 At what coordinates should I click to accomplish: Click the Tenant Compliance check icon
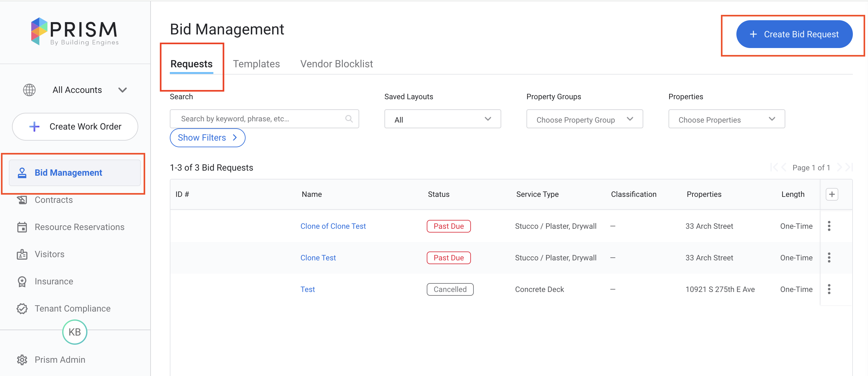coord(22,309)
